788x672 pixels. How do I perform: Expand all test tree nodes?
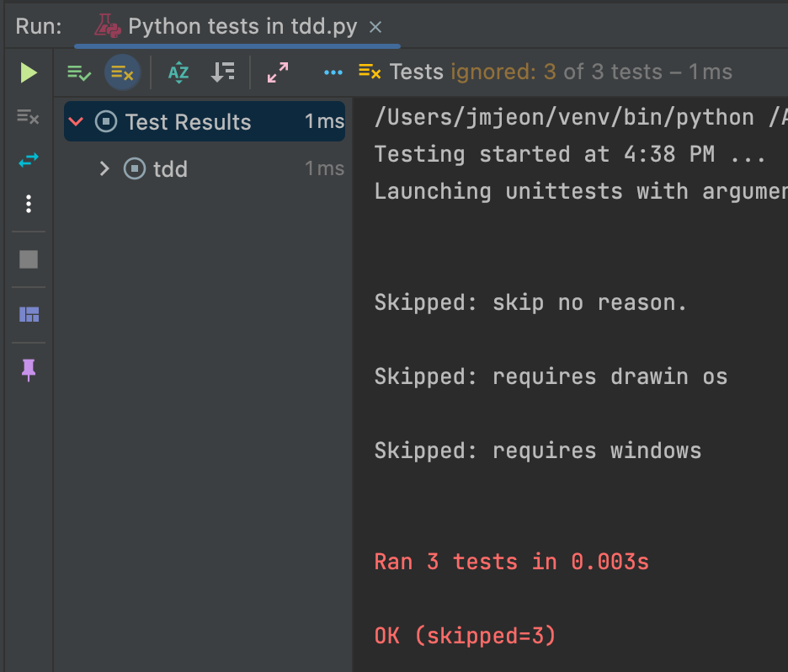pyautogui.click(x=277, y=73)
